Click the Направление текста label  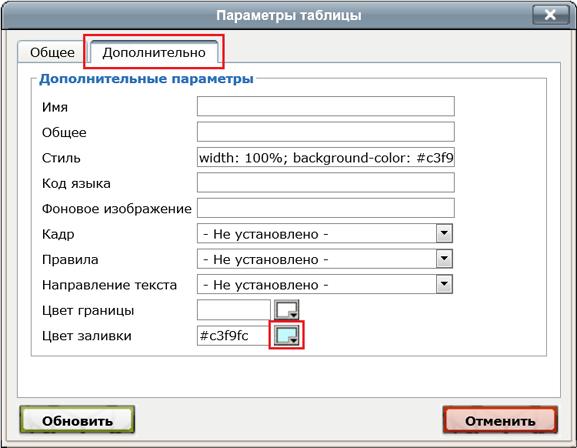[x=109, y=285]
